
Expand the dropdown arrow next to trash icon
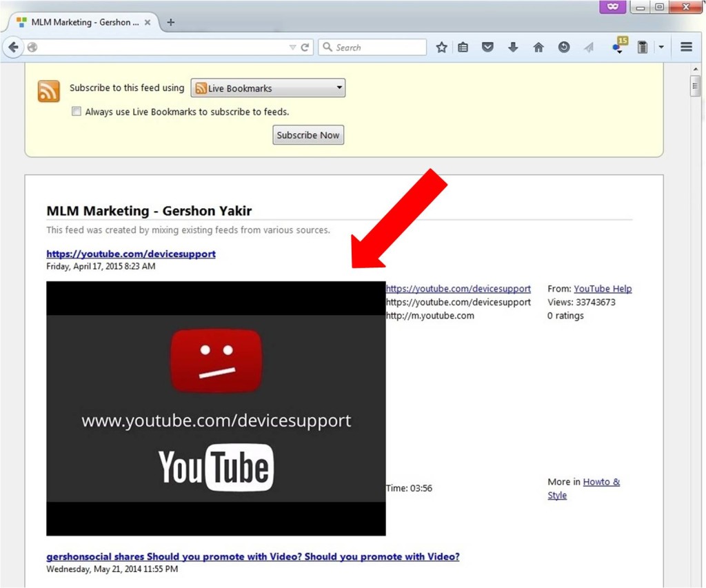tap(661, 47)
